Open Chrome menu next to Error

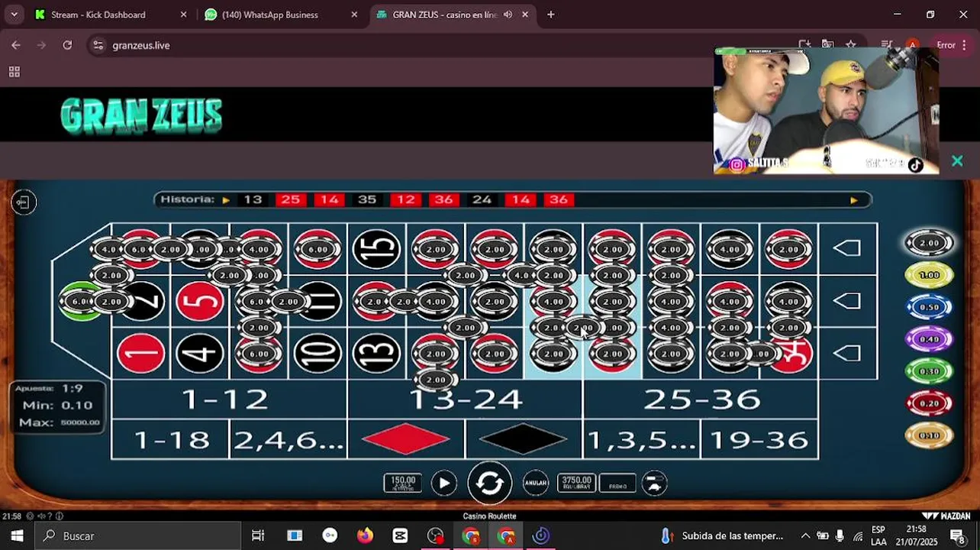(965, 45)
